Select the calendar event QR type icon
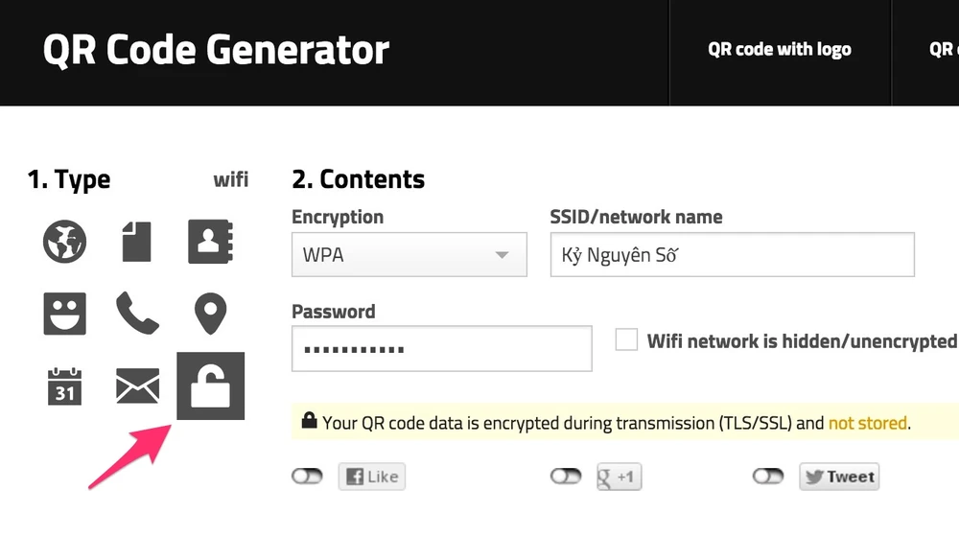This screenshot has height=560, width=959. 64,385
